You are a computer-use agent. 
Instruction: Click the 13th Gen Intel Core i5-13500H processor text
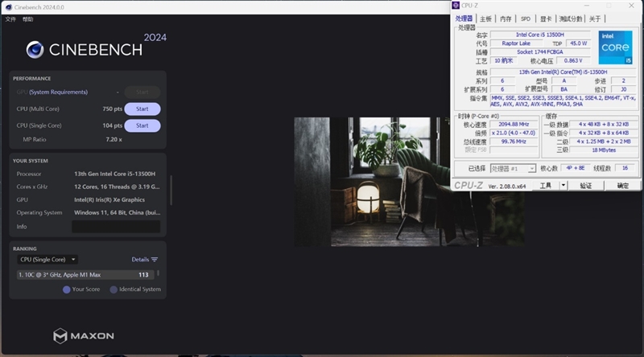(x=114, y=174)
